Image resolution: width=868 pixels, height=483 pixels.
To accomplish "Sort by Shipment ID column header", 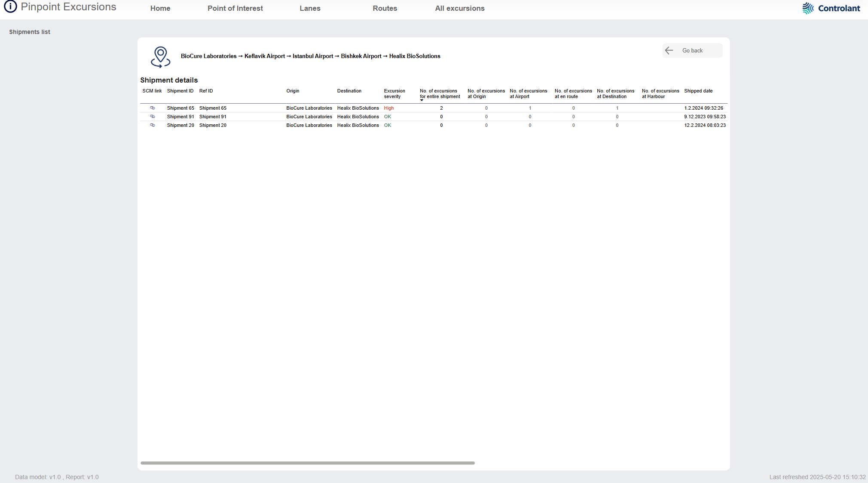I will [180, 91].
